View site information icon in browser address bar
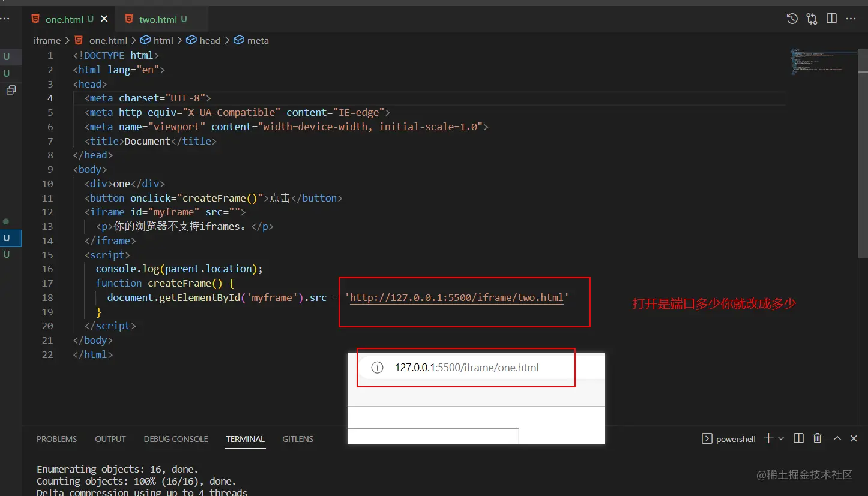 click(377, 368)
